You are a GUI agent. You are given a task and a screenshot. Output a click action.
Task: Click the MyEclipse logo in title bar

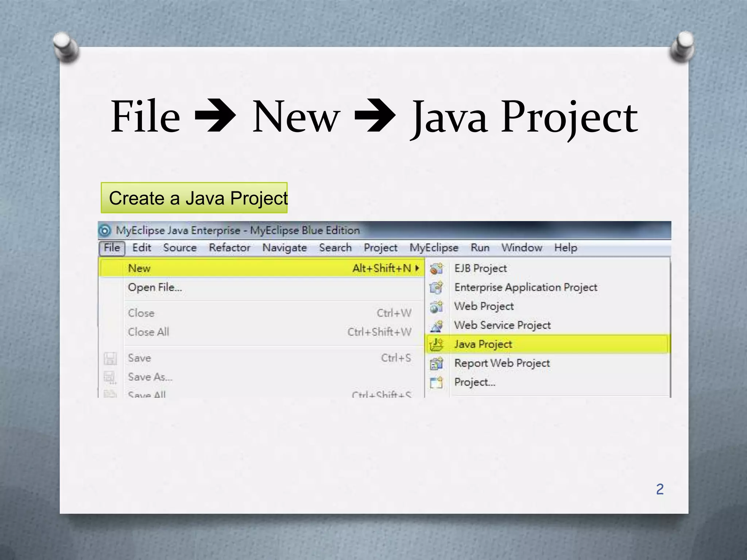[x=105, y=230]
